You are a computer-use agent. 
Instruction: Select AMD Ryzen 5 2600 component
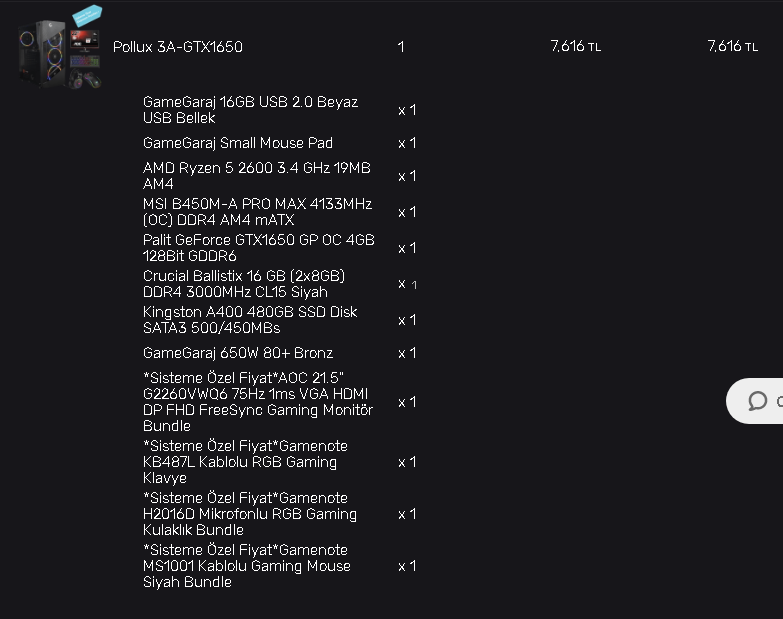tap(257, 176)
